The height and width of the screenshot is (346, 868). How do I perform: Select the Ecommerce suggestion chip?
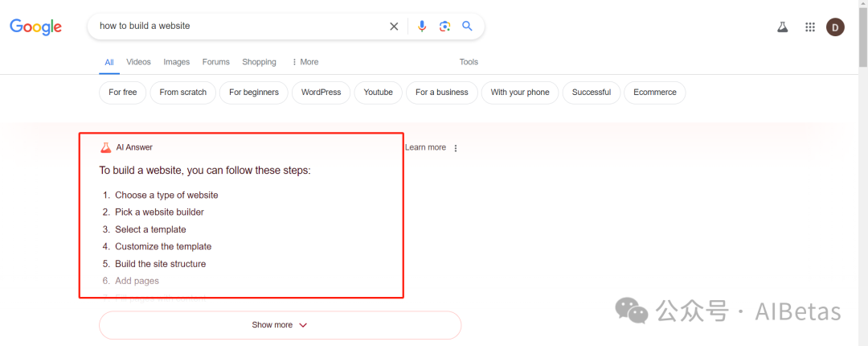pos(654,93)
